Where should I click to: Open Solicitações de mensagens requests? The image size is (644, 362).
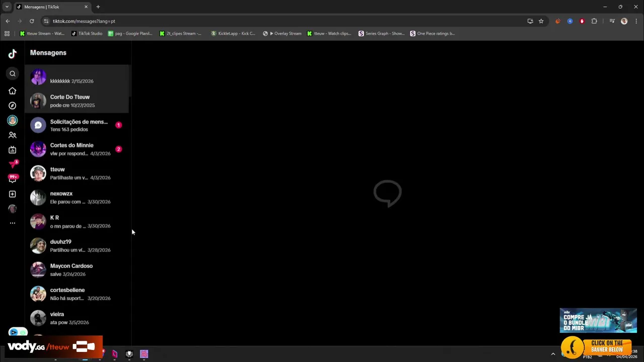[76, 125]
